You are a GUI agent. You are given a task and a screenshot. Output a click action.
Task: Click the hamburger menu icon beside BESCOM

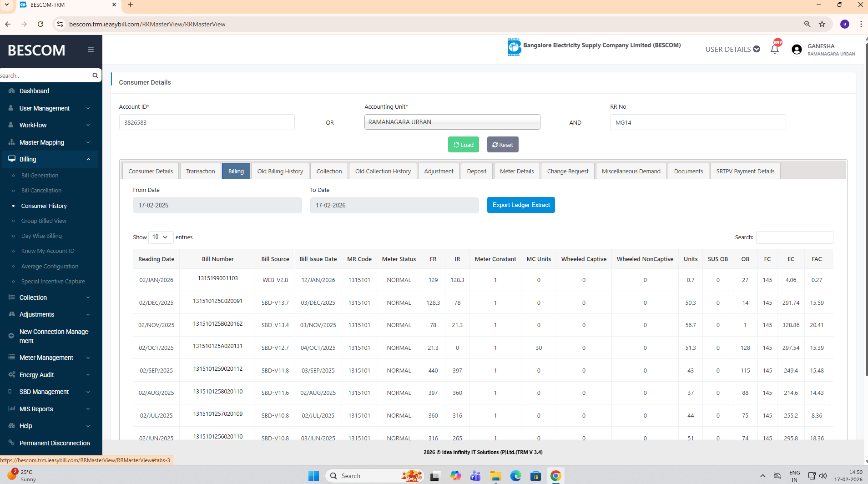tap(91, 50)
